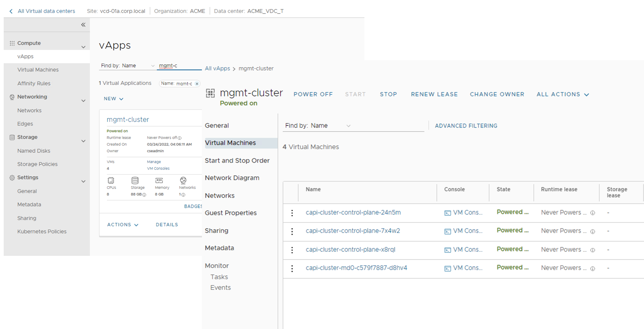Select Kubernetes Policies in the sidebar

pos(42,231)
